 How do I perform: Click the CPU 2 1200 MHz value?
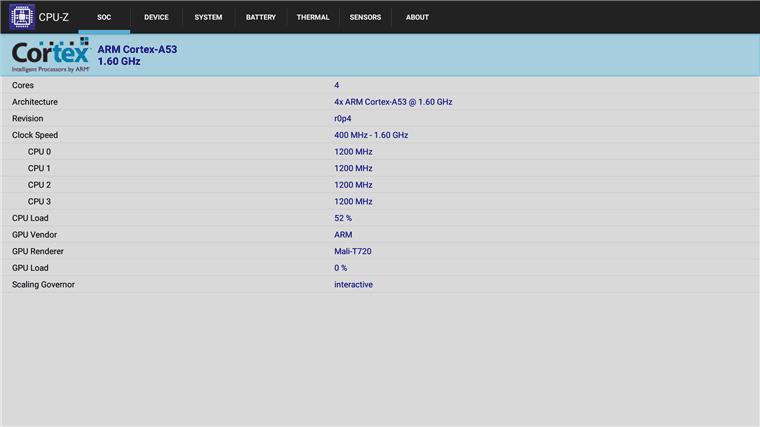click(353, 185)
